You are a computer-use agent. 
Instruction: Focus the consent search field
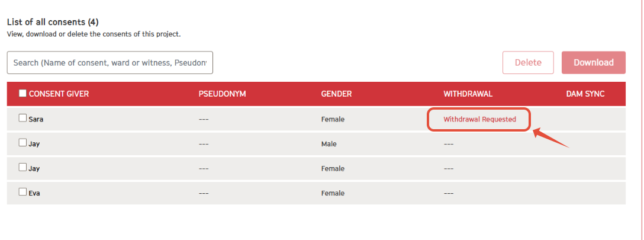pos(110,62)
